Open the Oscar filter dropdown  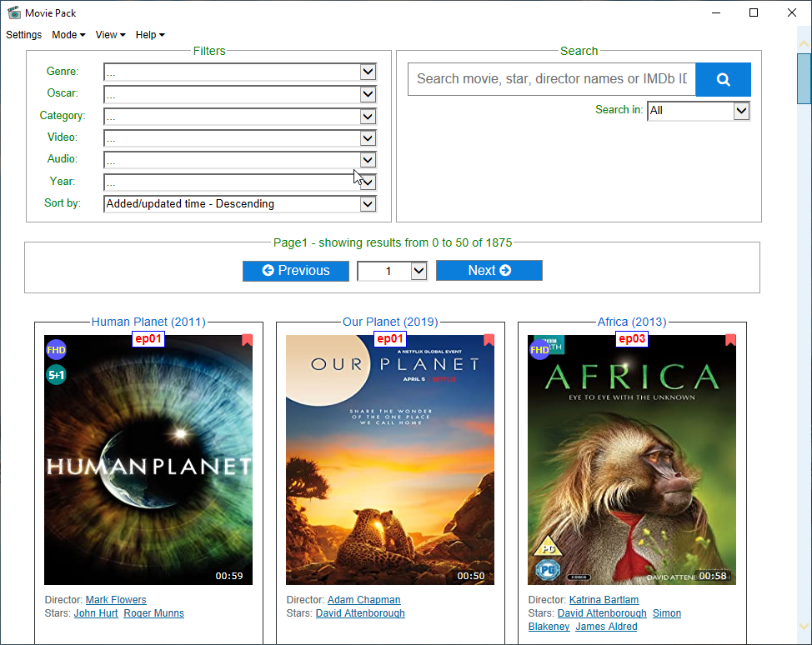coord(368,93)
